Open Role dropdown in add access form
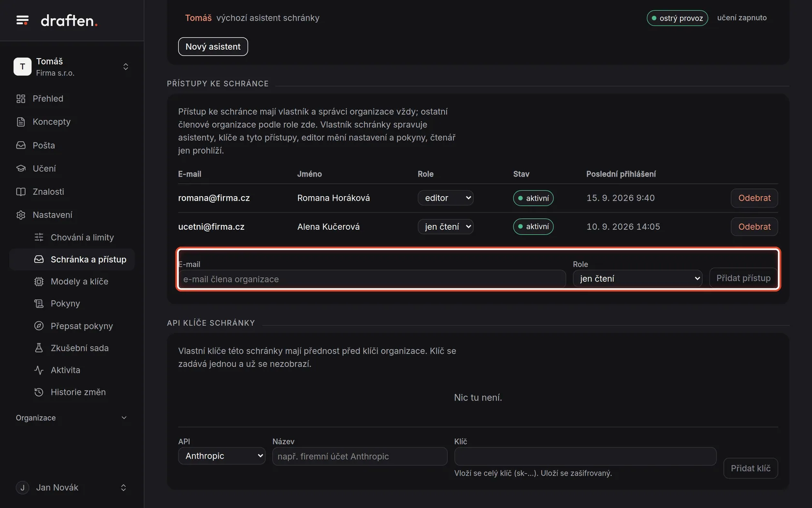The image size is (812, 508). tap(637, 279)
